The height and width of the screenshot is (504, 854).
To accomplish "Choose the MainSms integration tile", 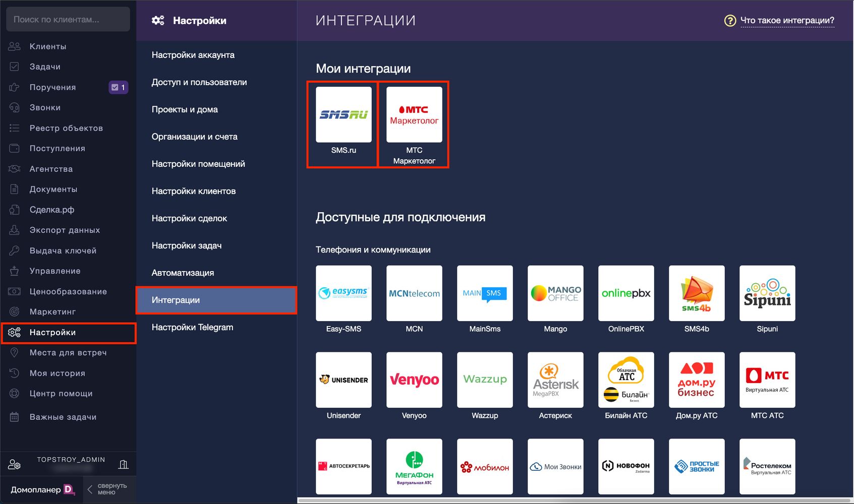I will pyautogui.click(x=485, y=293).
